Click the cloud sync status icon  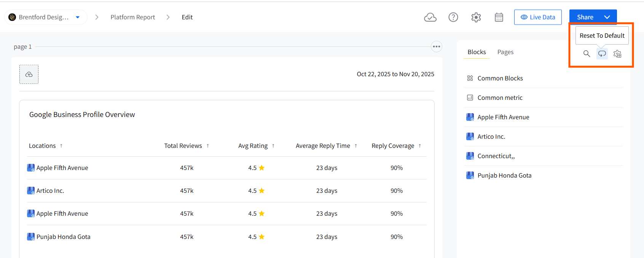(430, 17)
